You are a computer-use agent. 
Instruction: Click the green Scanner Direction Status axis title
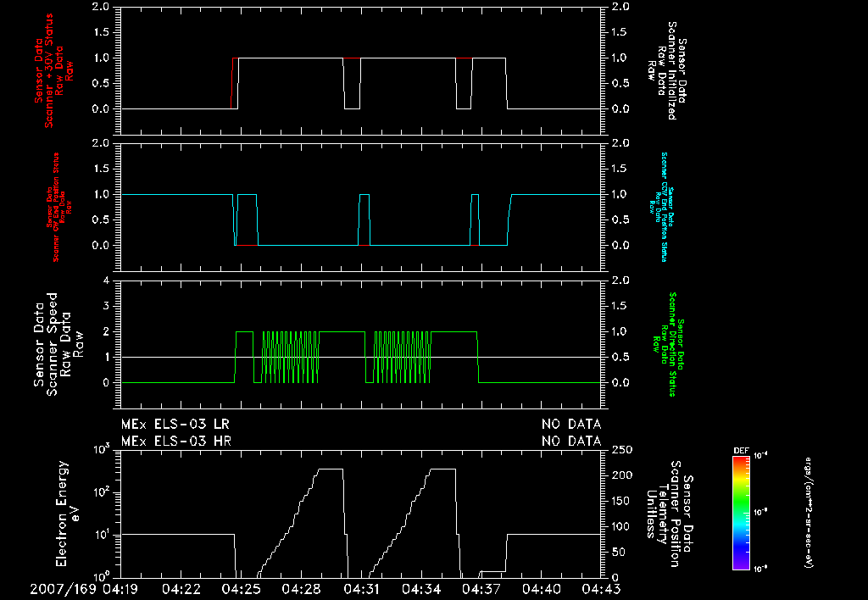[669, 344]
